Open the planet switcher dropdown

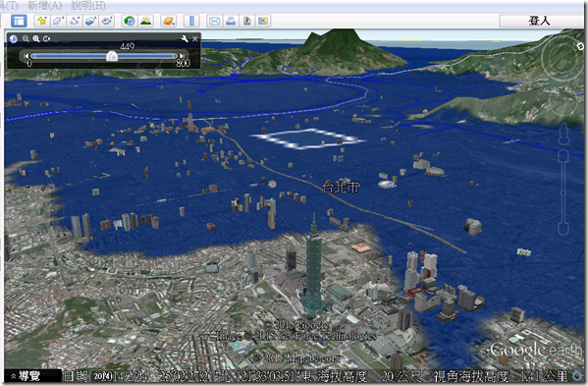[x=169, y=21]
